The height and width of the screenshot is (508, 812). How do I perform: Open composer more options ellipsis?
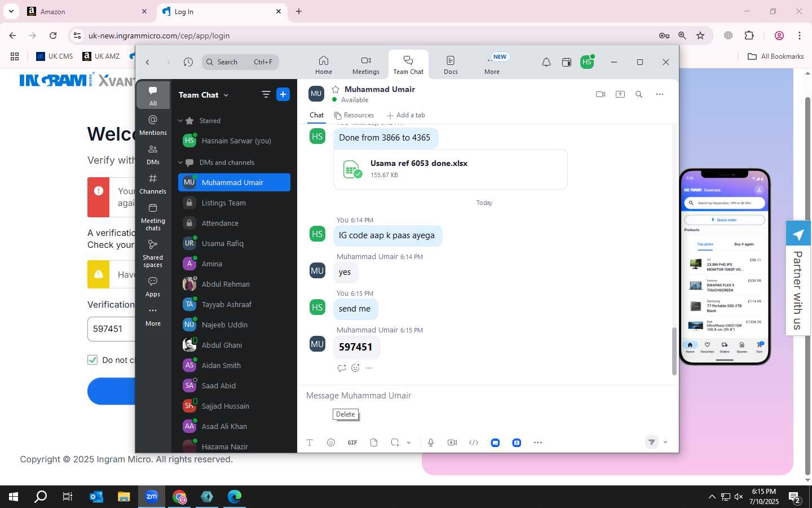coord(538,443)
